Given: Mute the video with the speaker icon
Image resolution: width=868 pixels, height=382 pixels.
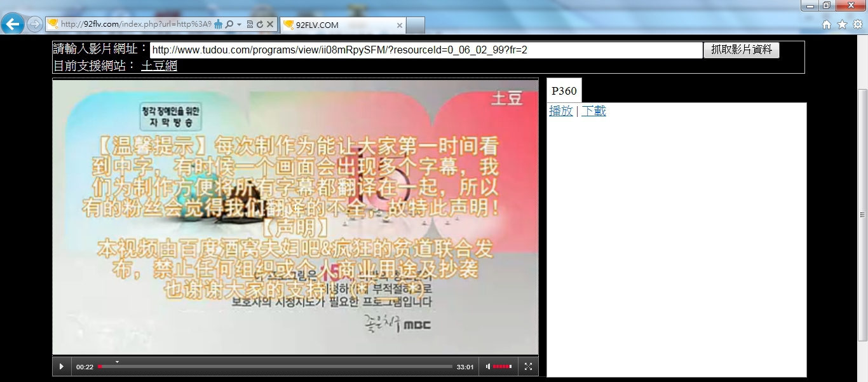Looking at the screenshot, I should pos(488,367).
